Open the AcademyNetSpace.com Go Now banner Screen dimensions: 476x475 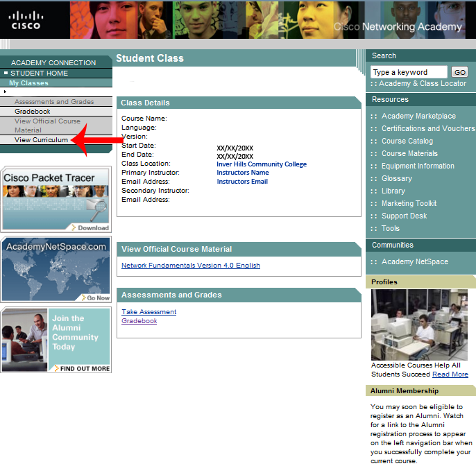click(x=56, y=270)
